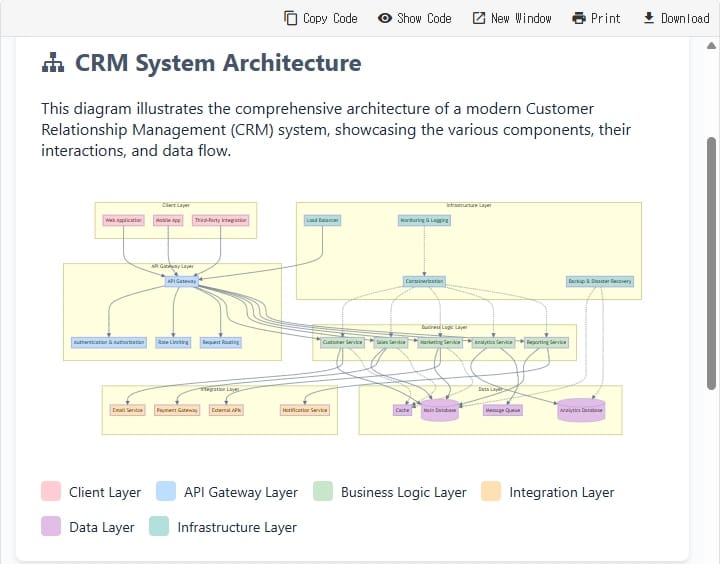Select the Customer Service node
Viewport: 722px width, 564px height.
coord(342,342)
